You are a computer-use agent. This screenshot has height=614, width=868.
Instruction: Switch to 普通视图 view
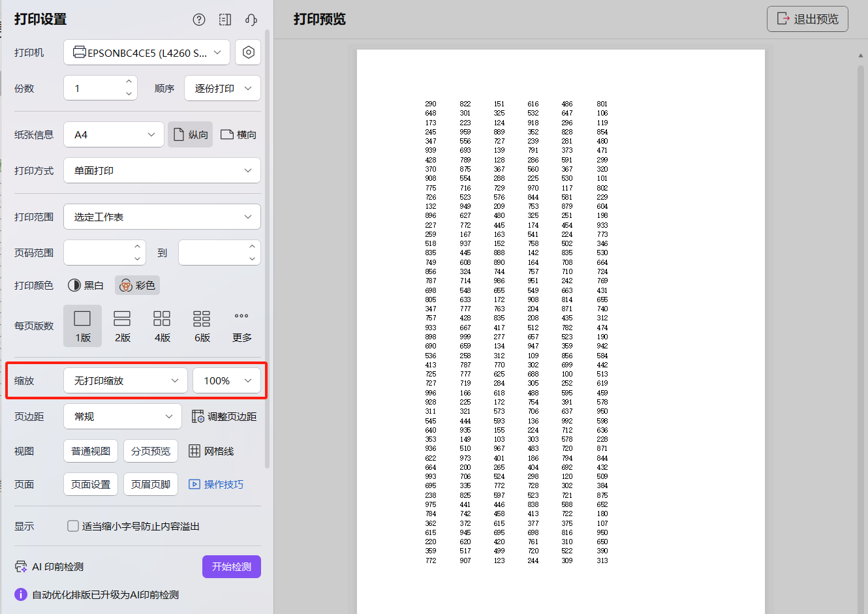pyautogui.click(x=91, y=451)
